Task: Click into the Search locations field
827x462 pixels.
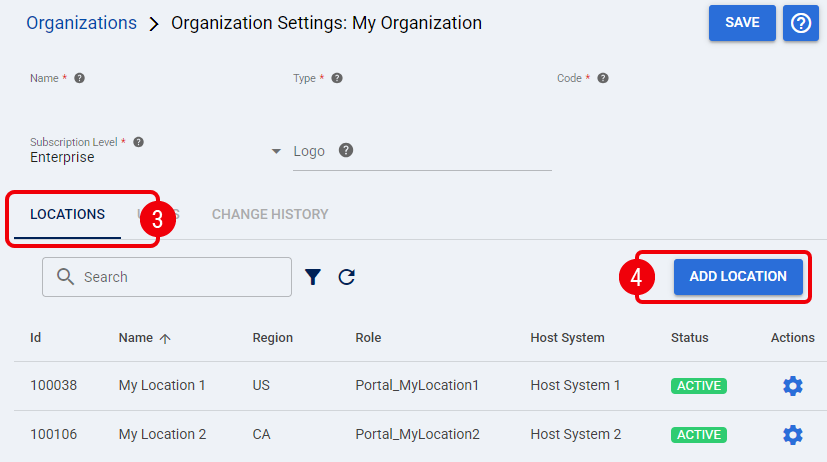Action: (167, 277)
